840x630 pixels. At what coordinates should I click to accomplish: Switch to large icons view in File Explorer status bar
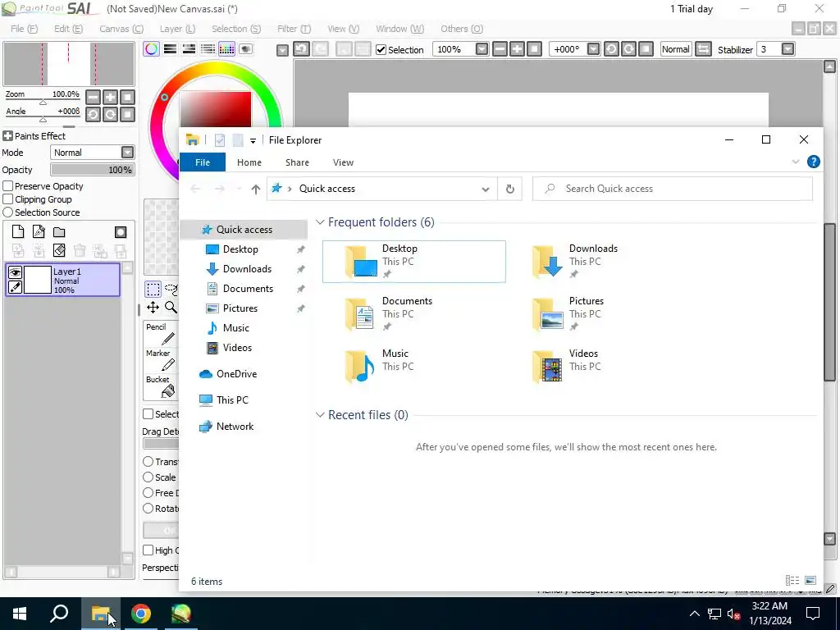pyautogui.click(x=810, y=580)
